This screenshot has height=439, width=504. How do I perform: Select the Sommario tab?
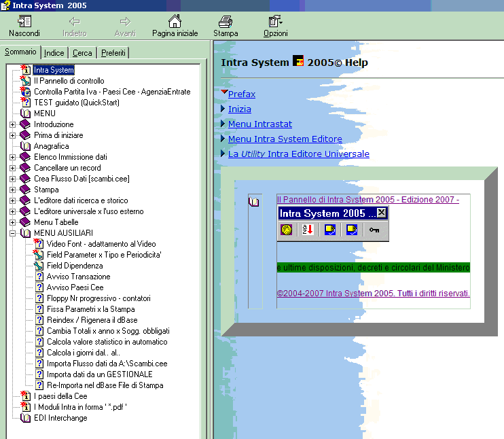pos(20,52)
